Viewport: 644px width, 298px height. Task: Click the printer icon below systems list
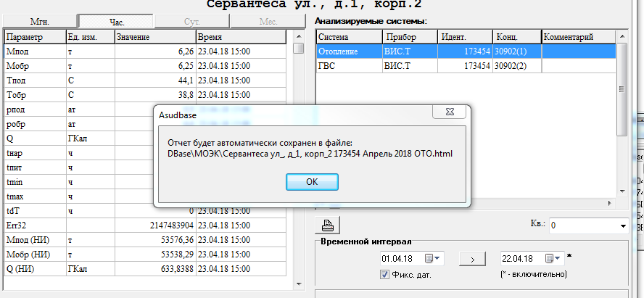point(327,224)
